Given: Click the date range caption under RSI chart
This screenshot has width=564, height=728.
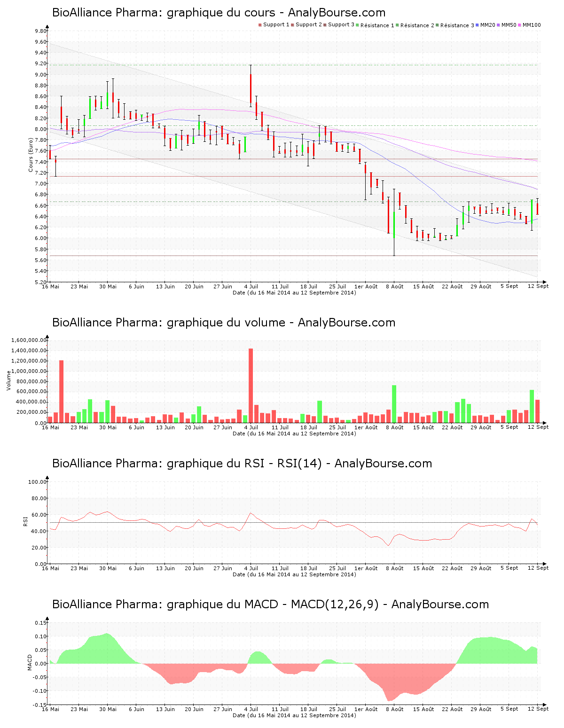Looking at the screenshot, I should pos(294,574).
